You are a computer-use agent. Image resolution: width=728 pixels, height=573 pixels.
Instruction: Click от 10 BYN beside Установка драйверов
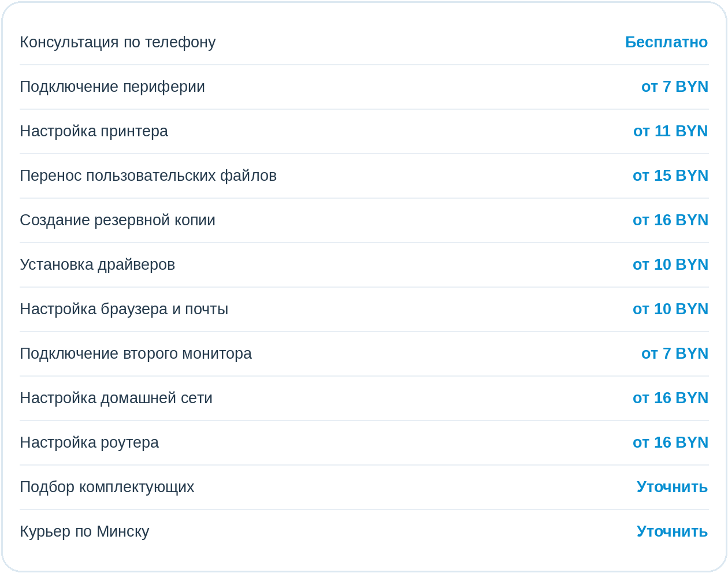tap(670, 265)
